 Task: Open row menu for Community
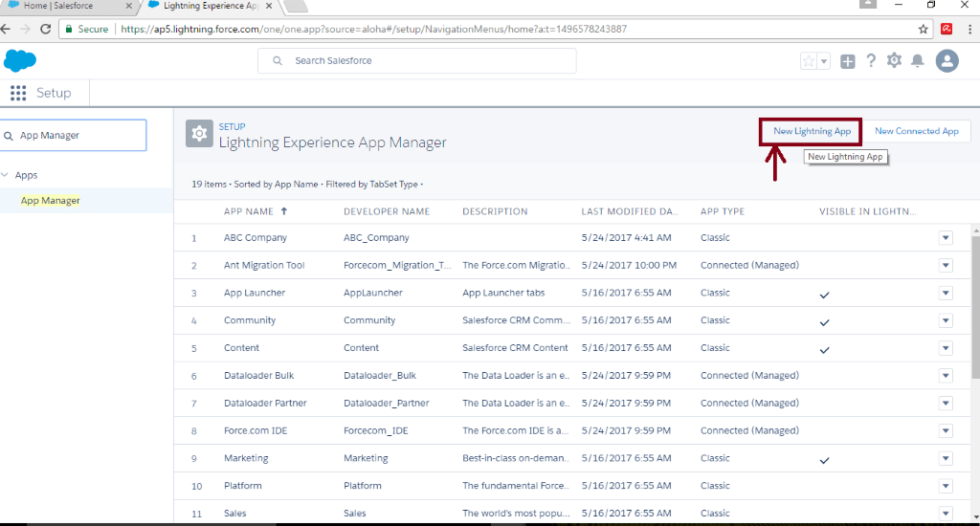946,320
